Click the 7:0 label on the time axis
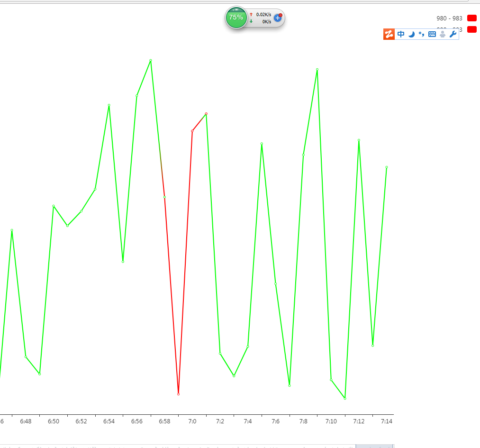The image size is (480, 448). click(192, 420)
